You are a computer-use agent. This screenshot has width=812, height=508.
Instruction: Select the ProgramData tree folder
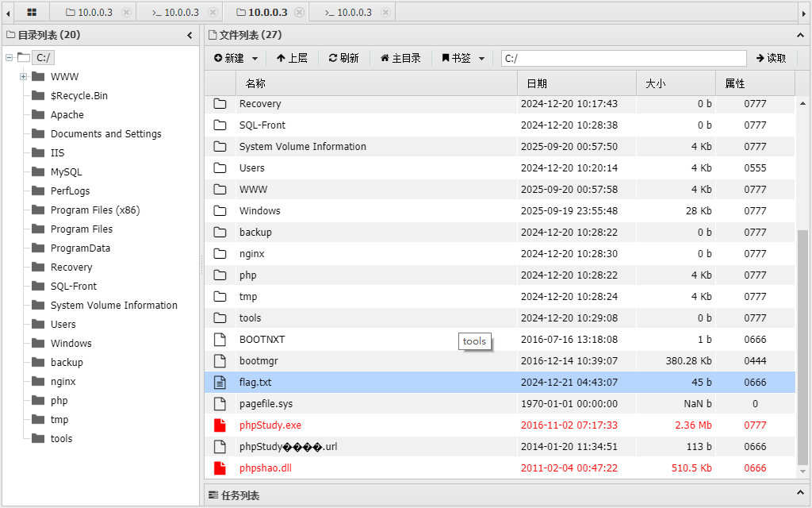pos(80,248)
